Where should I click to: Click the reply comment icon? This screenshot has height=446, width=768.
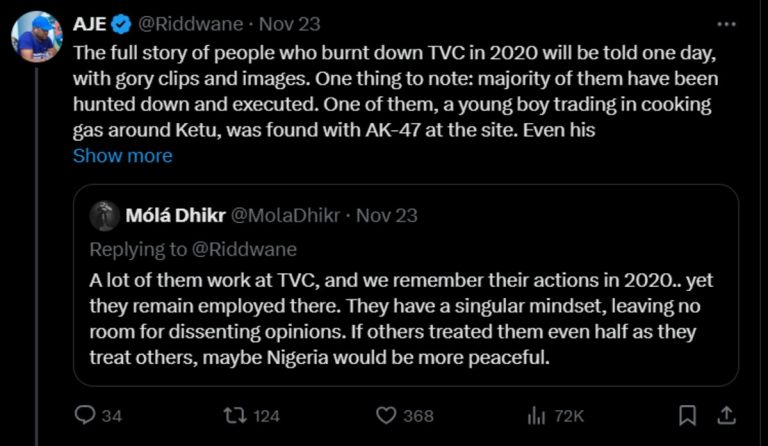tap(86, 415)
